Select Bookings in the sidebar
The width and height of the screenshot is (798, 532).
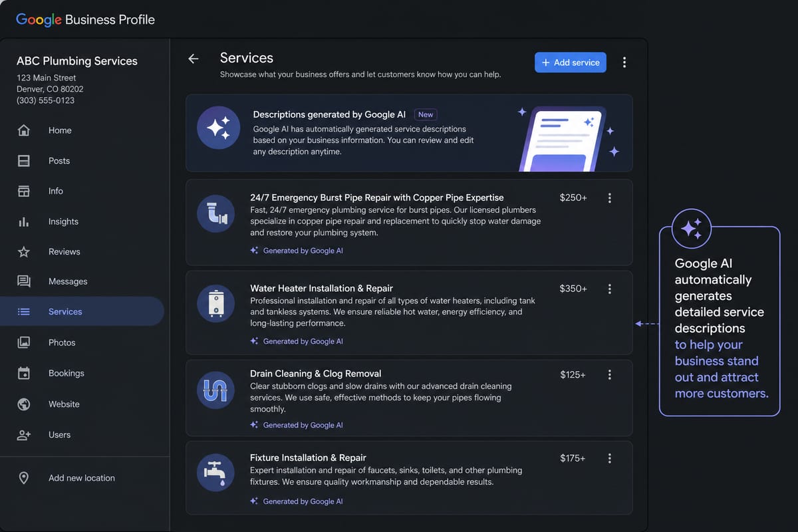(x=66, y=373)
